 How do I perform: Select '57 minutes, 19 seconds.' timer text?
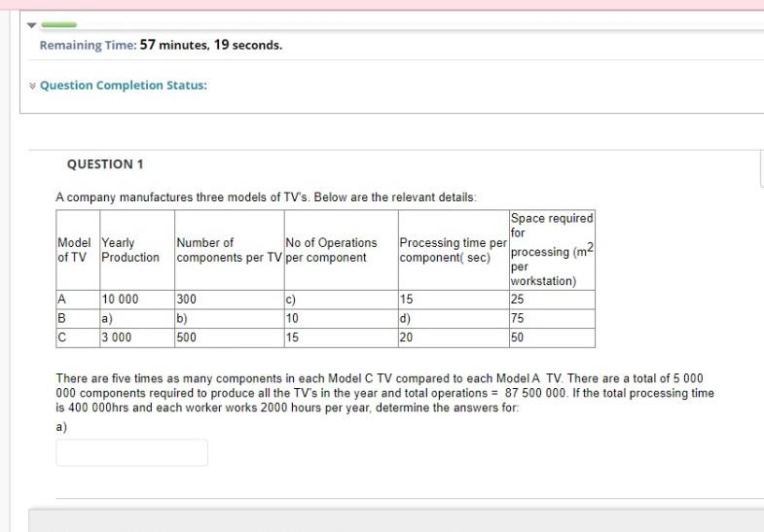(211, 45)
